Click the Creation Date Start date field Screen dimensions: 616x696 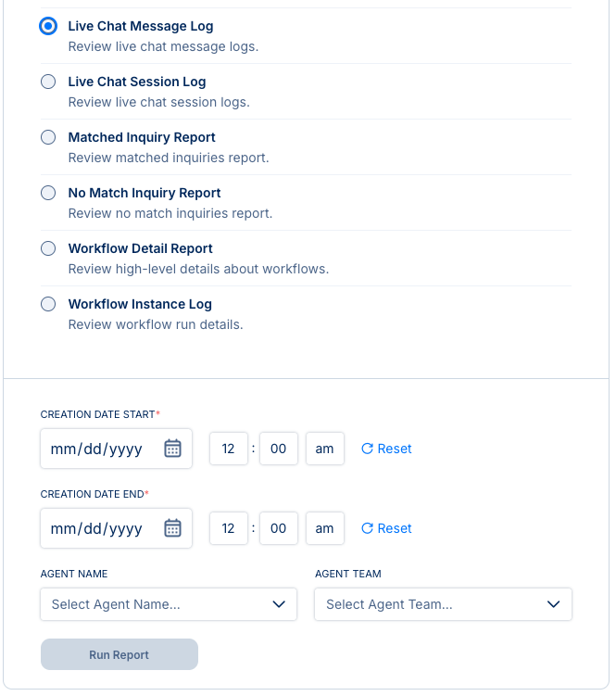point(97,449)
